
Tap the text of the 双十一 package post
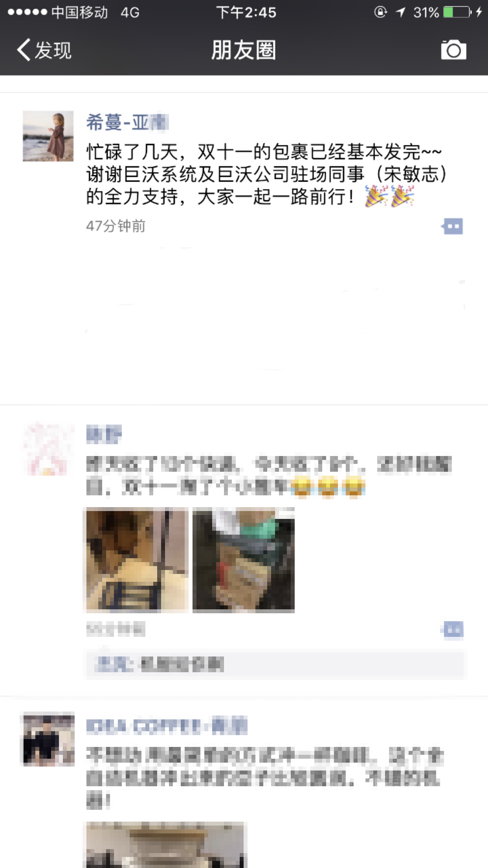[267, 174]
